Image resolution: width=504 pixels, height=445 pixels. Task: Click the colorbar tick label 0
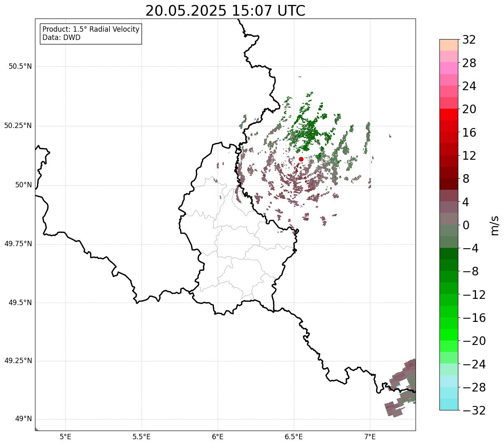coord(466,225)
